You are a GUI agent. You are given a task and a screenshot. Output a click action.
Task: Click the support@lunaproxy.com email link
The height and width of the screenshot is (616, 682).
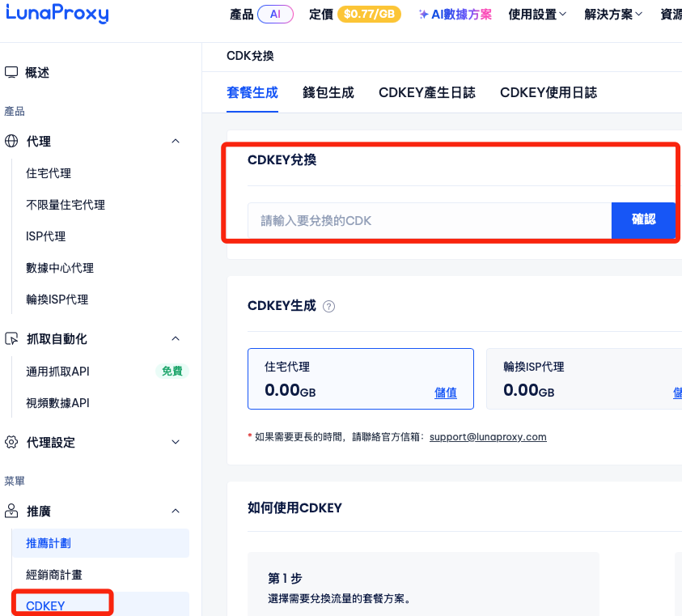[x=488, y=436]
